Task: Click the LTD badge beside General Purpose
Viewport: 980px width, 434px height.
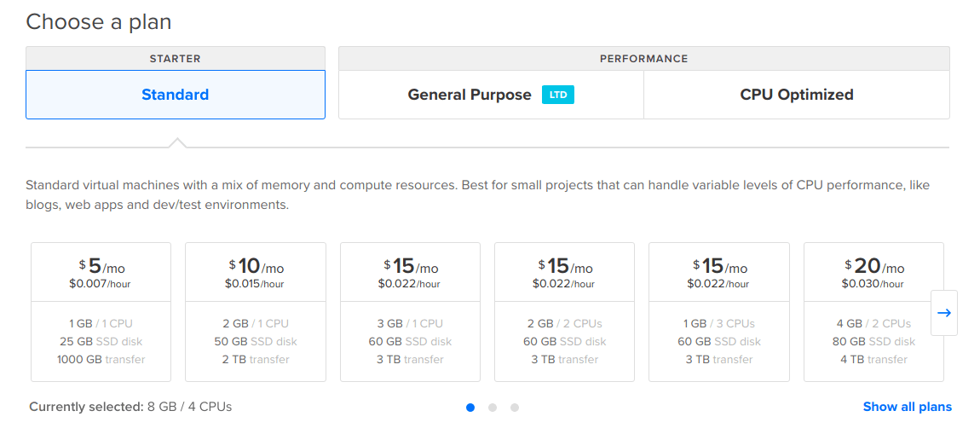Action: point(558,95)
